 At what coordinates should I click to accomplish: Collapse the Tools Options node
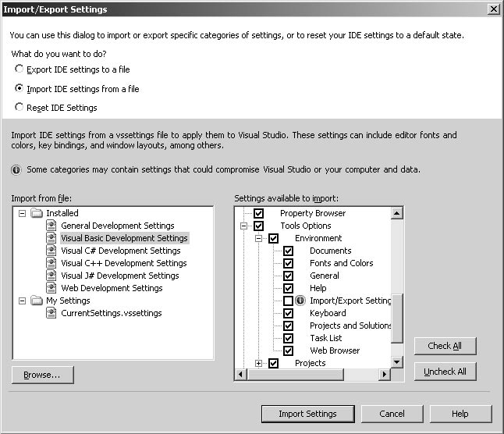[243, 226]
